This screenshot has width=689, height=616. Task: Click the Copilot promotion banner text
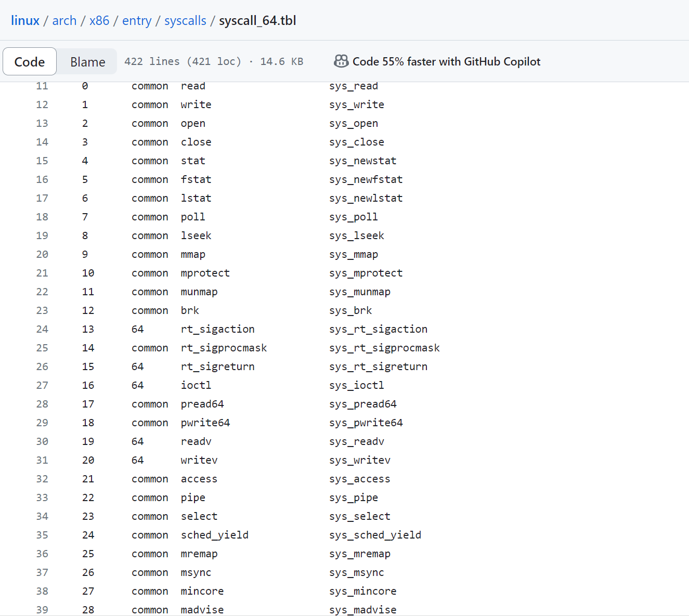447,61
